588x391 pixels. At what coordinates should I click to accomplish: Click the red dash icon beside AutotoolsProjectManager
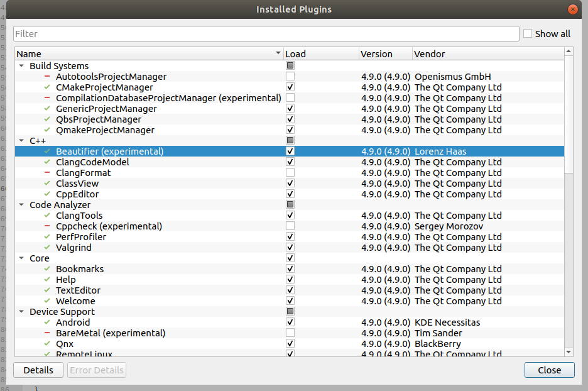[x=47, y=76]
